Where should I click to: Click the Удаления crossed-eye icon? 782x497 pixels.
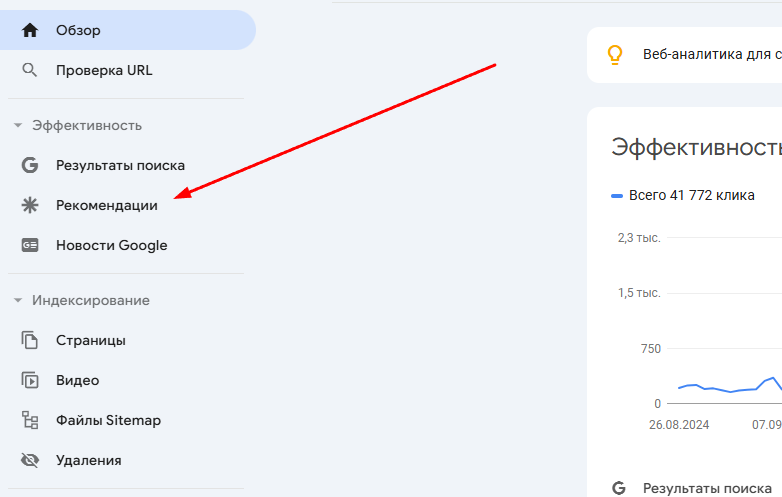pos(30,460)
